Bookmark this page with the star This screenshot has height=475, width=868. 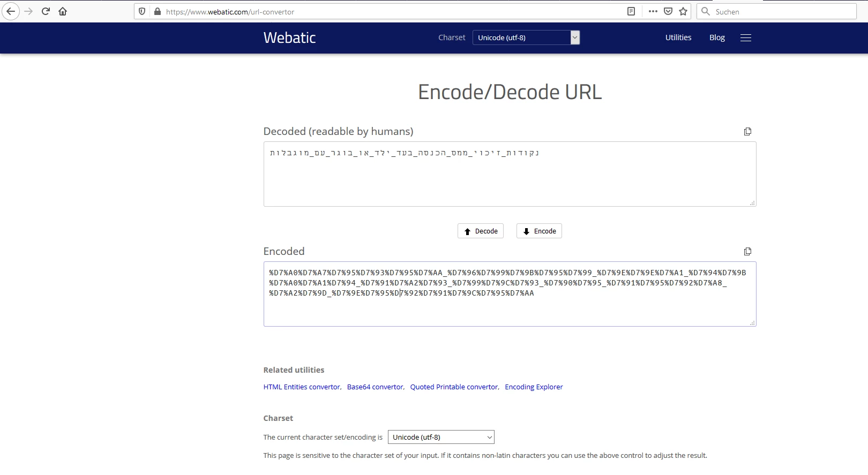point(683,11)
